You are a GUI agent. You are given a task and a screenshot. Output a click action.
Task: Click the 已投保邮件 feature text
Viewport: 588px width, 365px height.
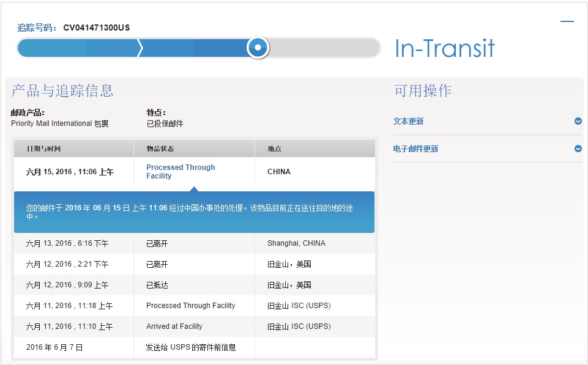point(165,124)
